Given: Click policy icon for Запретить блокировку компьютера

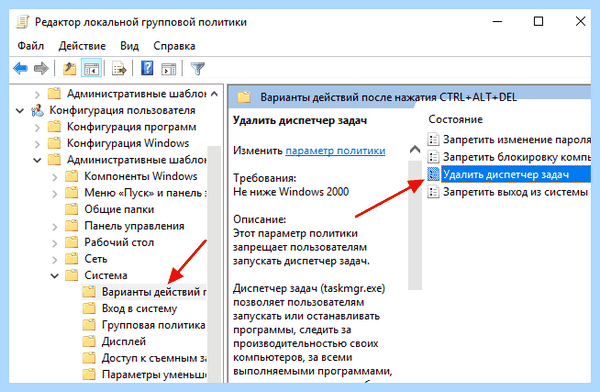Looking at the screenshot, I should pos(433,157).
